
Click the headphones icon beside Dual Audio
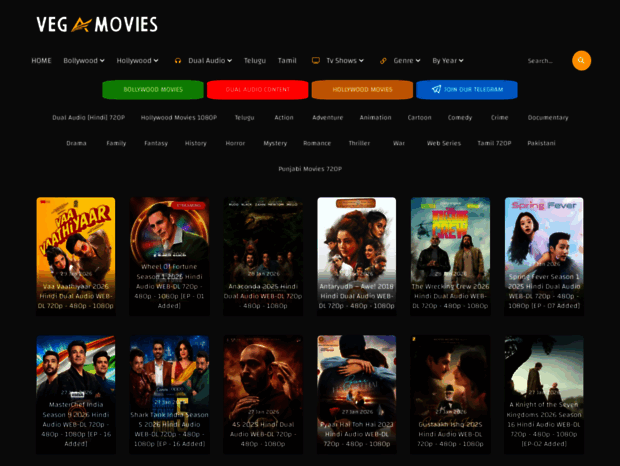tap(178, 61)
